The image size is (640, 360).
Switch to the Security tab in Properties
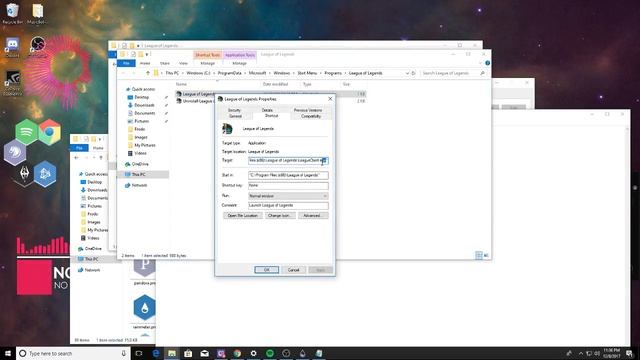coord(234,110)
